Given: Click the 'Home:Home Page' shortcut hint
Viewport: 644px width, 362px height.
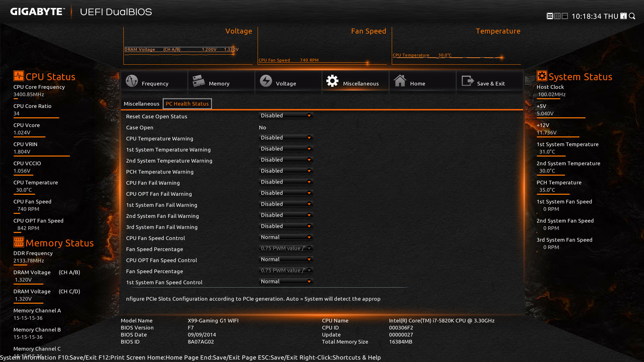Looking at the screenshot, I should (173, 358).
